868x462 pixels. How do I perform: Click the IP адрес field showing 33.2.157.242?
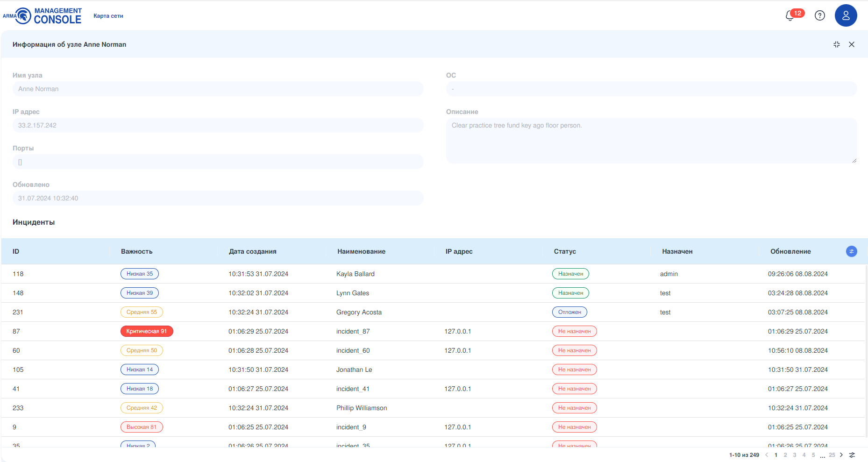[218, 125]
